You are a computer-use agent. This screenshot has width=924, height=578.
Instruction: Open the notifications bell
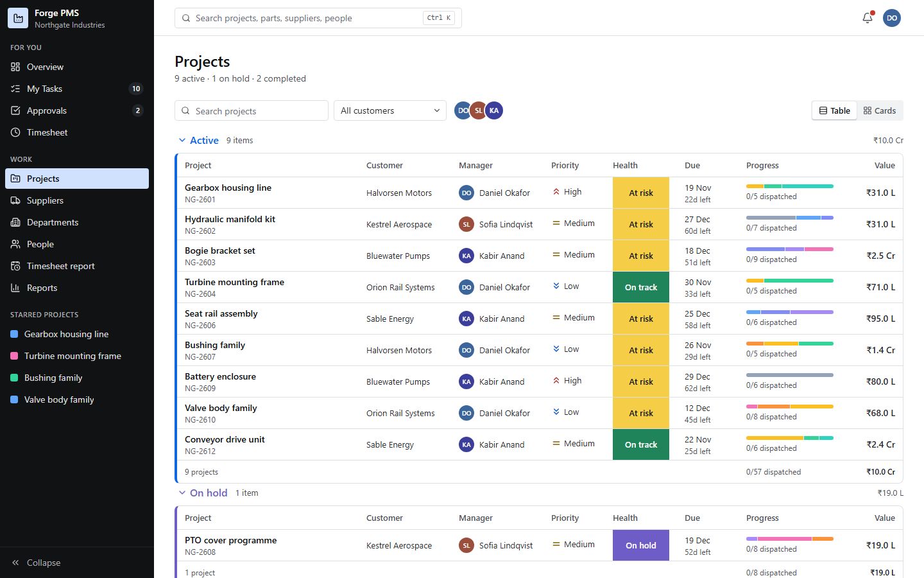pos(868,18)
